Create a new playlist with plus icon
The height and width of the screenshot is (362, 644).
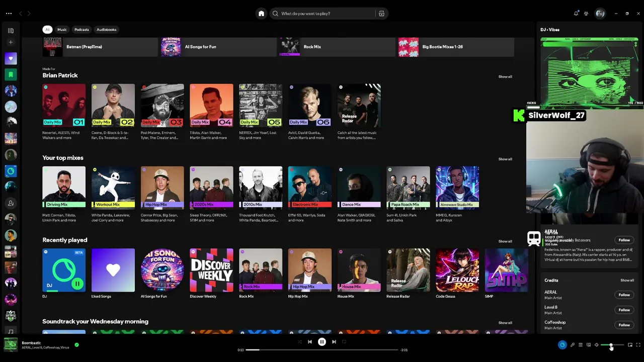(x=11, y=43)
